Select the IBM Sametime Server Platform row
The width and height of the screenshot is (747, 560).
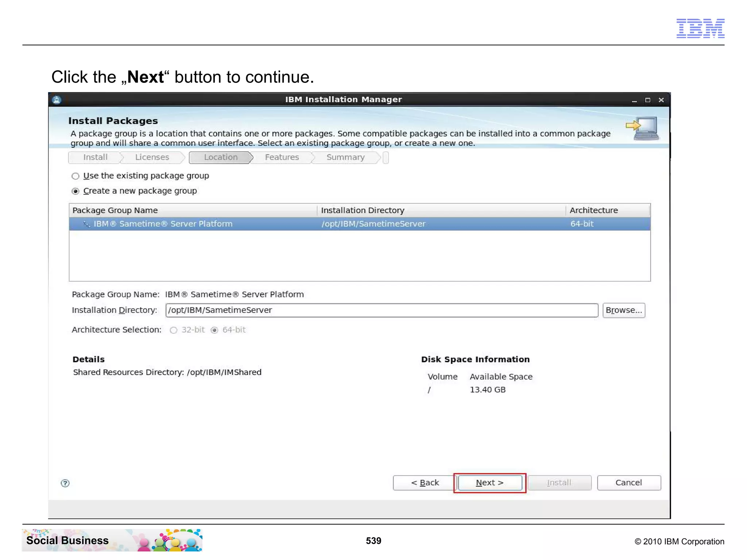[x=360, y=224]
